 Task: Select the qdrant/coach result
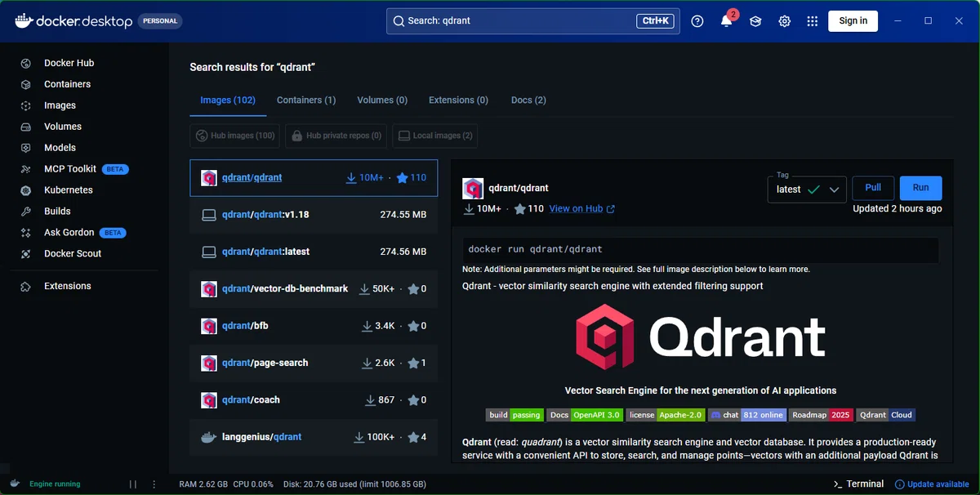click(x=314, y=400)
